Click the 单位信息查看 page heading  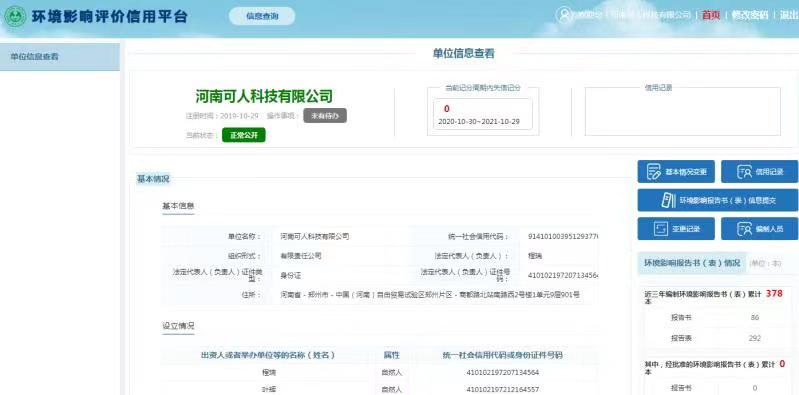pyautogui.click(x=463, y=54)
